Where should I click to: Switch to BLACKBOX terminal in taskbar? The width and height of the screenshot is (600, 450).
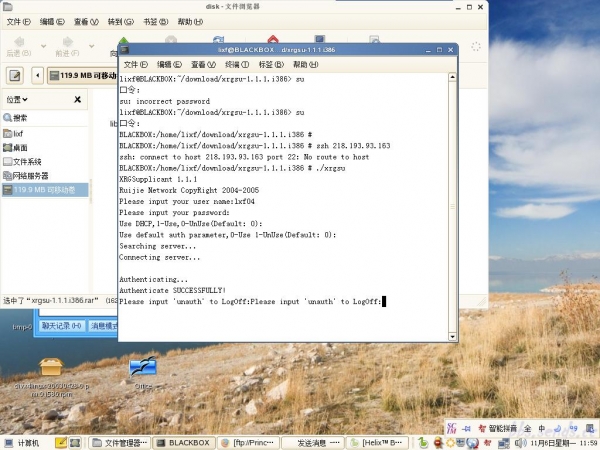tap(184, 442)
